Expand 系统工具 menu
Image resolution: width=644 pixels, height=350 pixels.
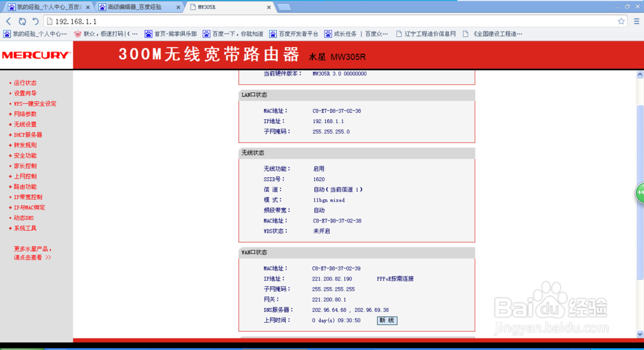[x=25, y=228]
